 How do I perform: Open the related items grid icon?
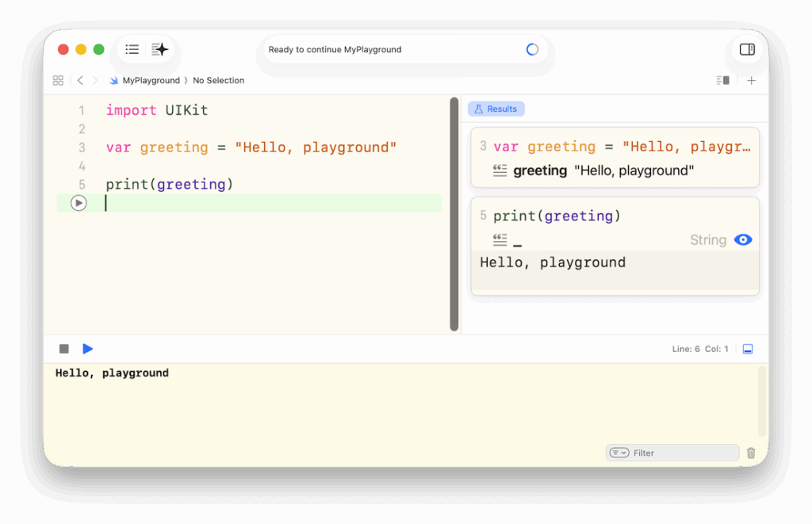point(58,80)
